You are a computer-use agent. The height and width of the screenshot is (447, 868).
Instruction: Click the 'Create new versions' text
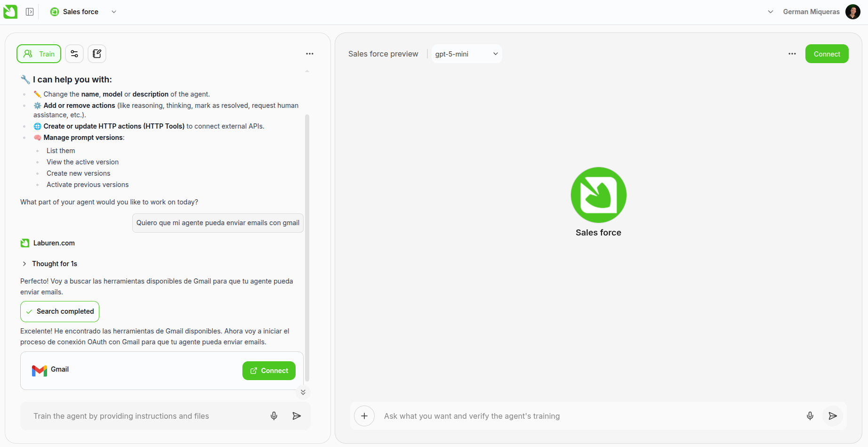pyautogui.click(x=78, y=173)
